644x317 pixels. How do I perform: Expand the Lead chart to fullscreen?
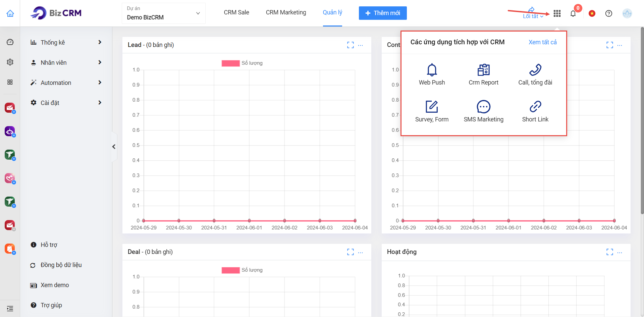[351, 45]
